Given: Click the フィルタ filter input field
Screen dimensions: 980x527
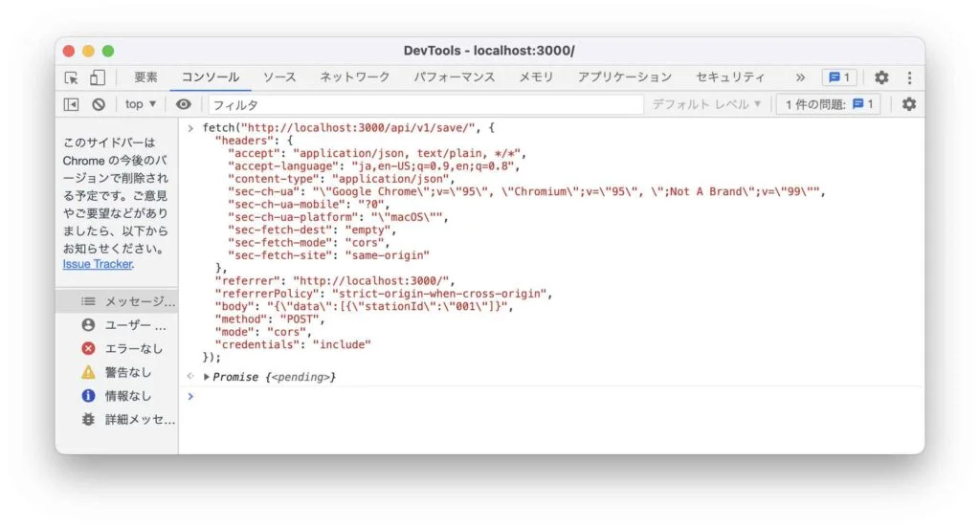Looking at the screenshot, I should pyautogui.click(x=425, y=104).
